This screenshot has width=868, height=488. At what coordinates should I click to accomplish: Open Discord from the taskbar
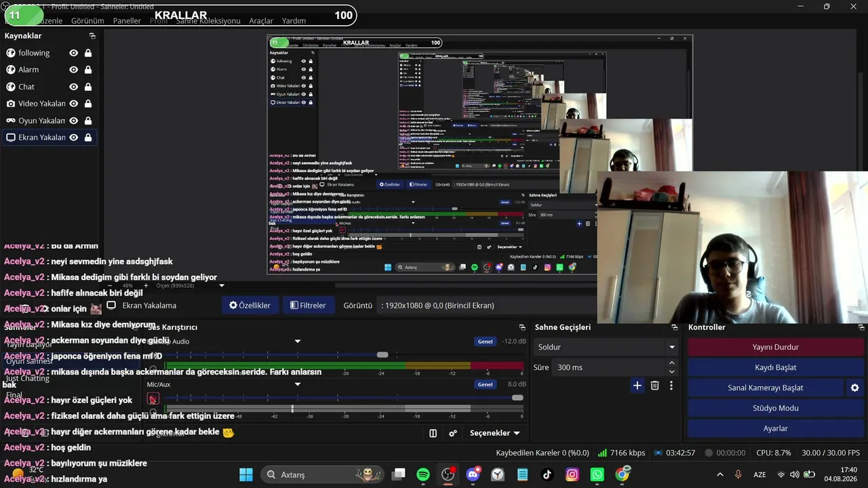473,474
